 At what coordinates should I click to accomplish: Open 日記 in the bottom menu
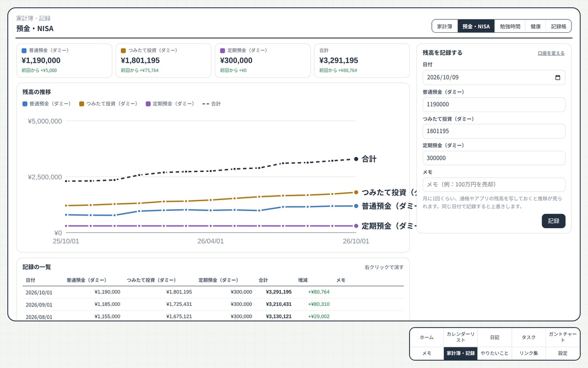coord(494,337)
